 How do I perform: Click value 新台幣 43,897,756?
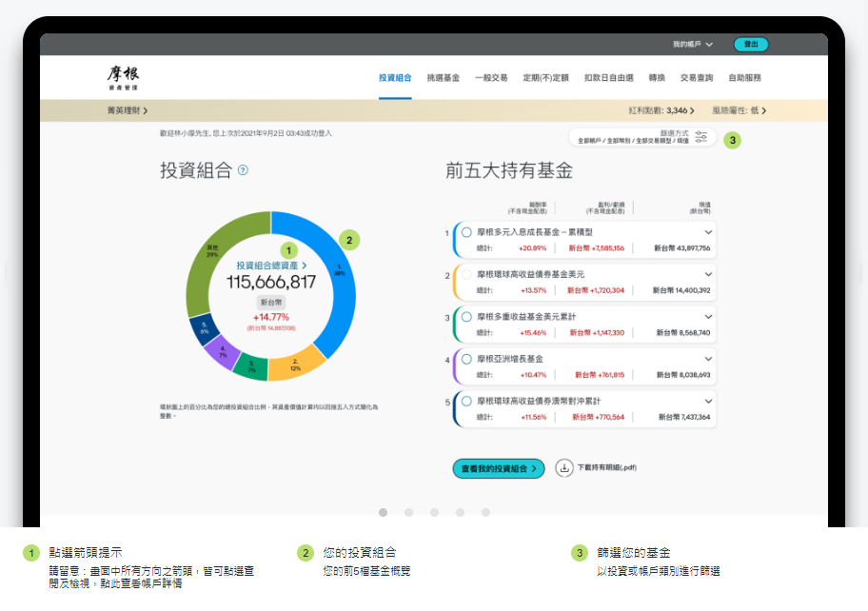pyautogui.click(x=682, y=248)
